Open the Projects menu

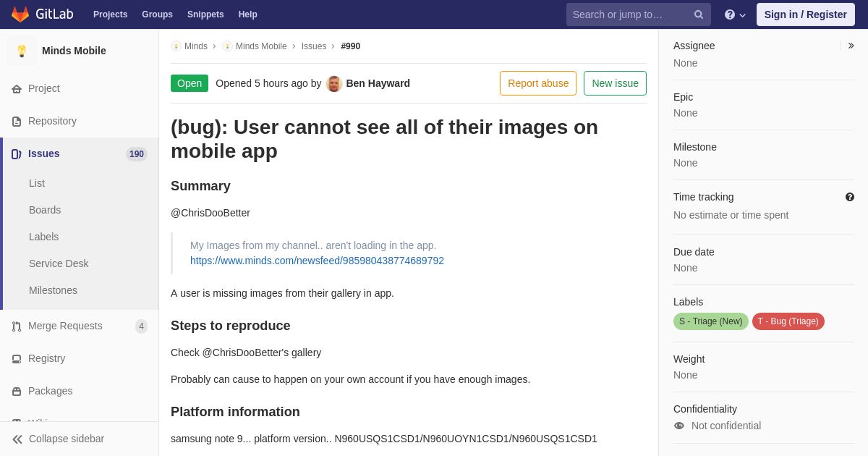coord(110,14)
